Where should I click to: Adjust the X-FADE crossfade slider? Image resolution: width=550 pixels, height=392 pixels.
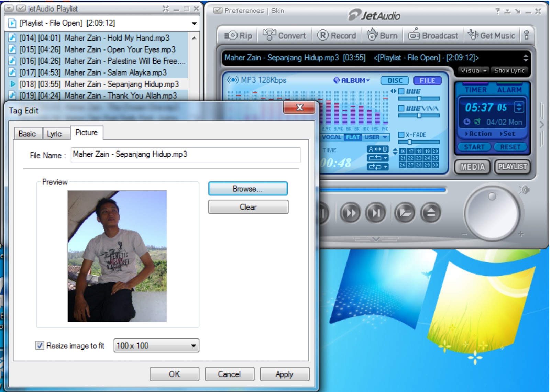coord(419,142)
